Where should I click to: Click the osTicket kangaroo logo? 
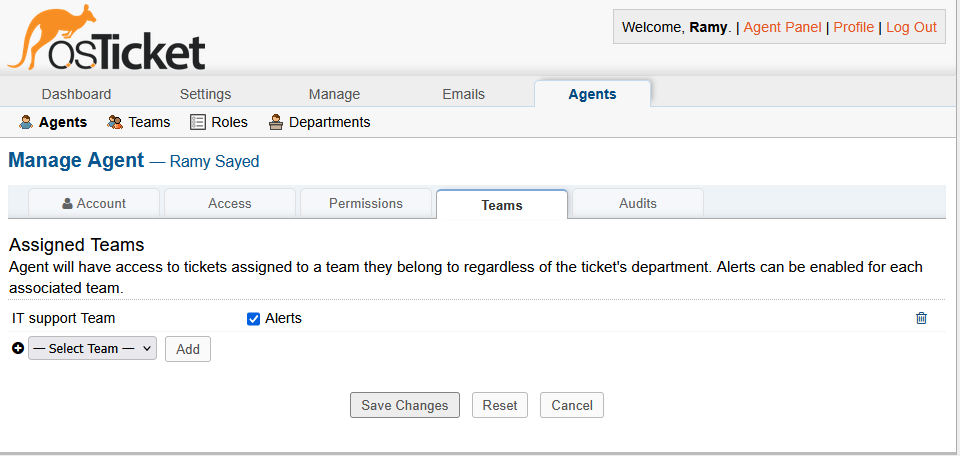coord(106,40)
